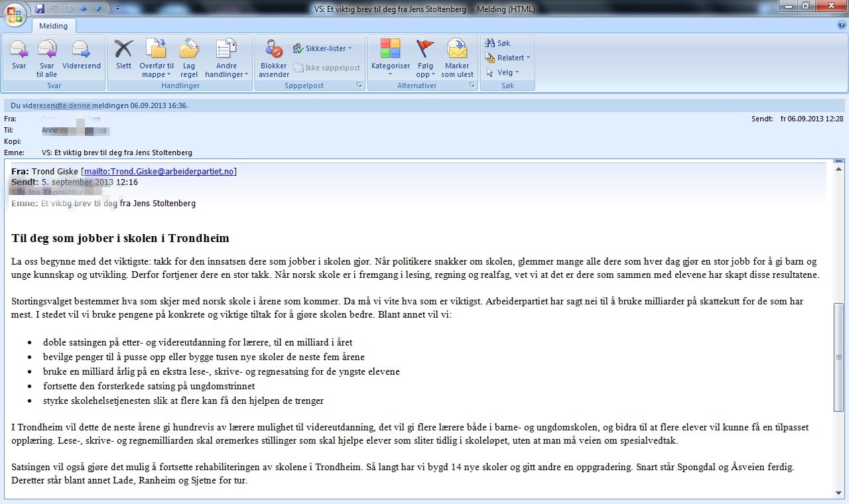Click the Søk binoculars search button
The image size is (849, 504).
coord(497,43)
